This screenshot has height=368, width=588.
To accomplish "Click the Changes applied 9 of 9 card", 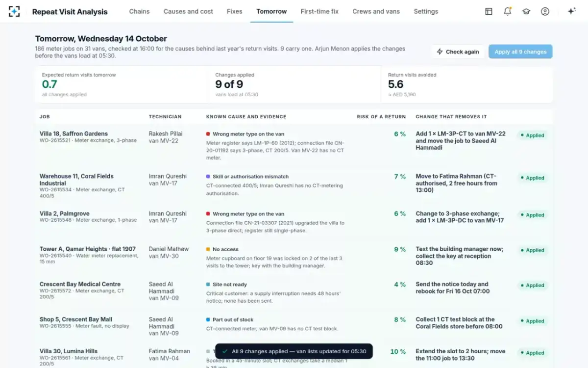I will coord(294,84).
